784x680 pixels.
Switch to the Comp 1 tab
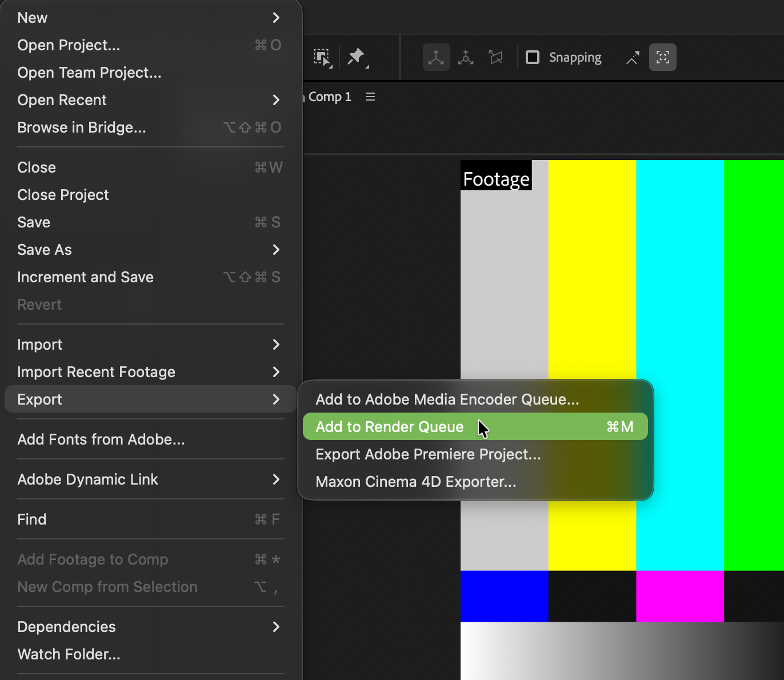coord(329,97)
